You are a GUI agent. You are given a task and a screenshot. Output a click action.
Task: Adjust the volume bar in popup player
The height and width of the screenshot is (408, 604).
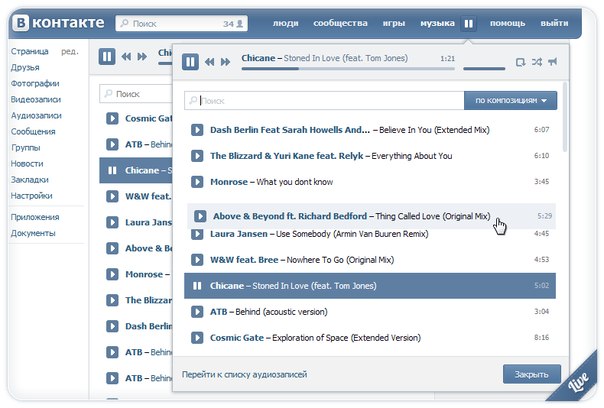(x=484, y=69)
